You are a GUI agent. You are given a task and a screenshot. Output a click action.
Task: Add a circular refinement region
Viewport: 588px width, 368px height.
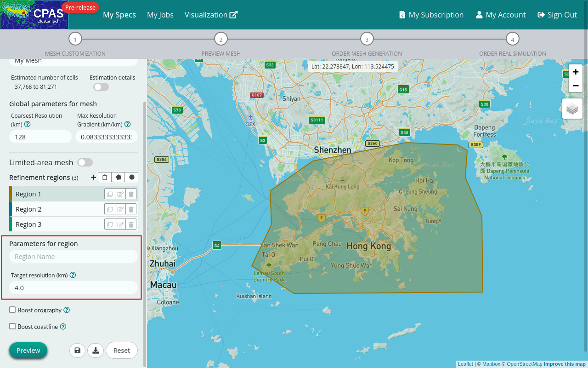coord(131,177)
